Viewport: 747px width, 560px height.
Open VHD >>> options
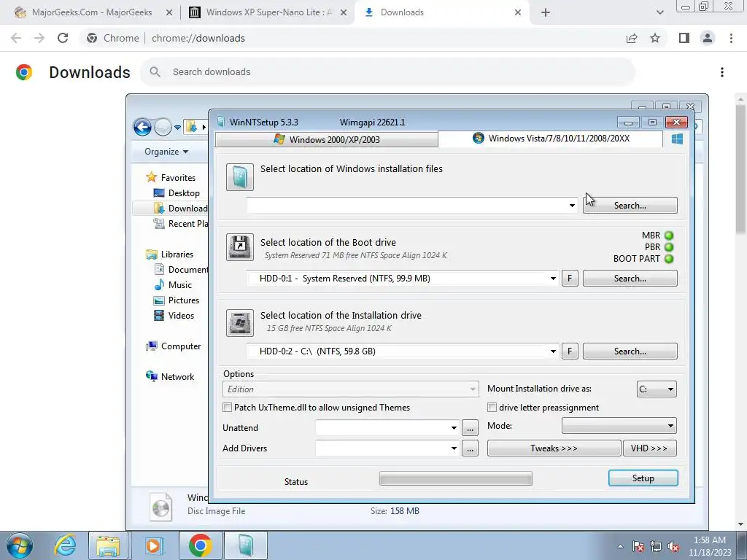(649, 448)
